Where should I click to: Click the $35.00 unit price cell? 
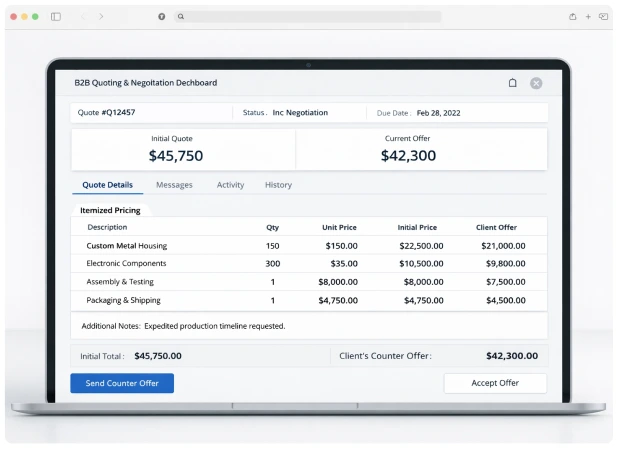coord(344,264)
